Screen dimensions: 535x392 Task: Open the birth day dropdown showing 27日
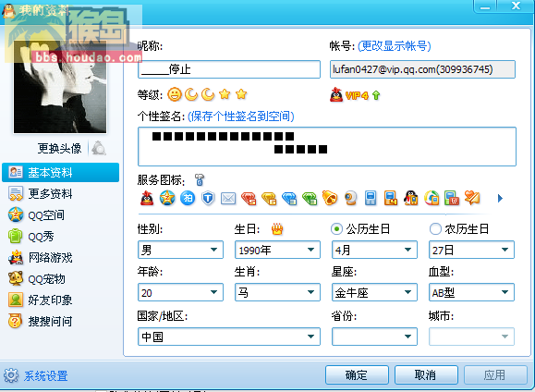coord(471,250)
